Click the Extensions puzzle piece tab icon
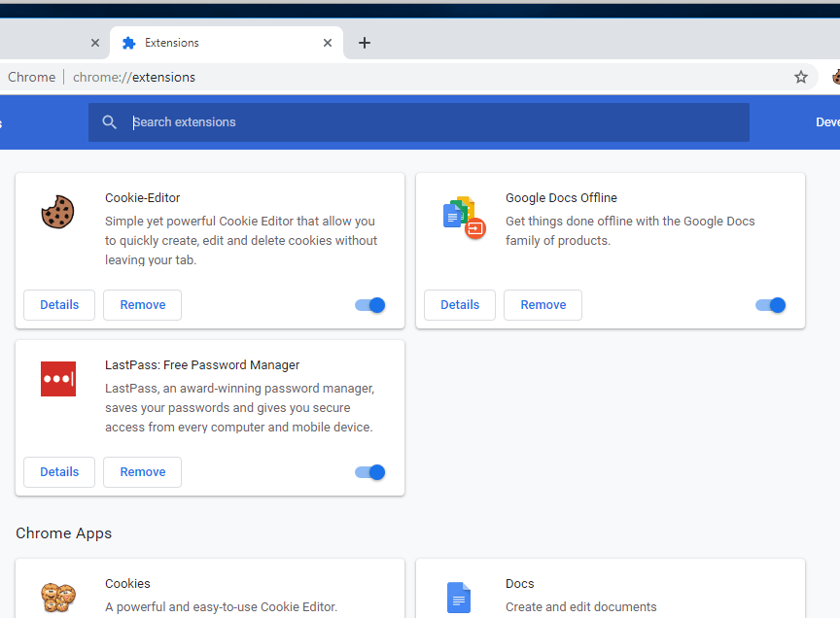Viewport: 840px width, 618px height. [x=128, y=43]
